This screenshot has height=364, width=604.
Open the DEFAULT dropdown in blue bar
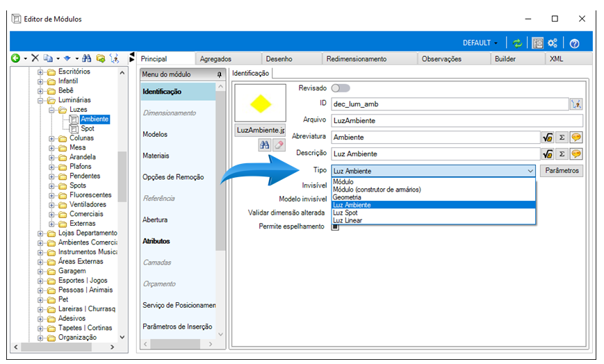point(480,43)
